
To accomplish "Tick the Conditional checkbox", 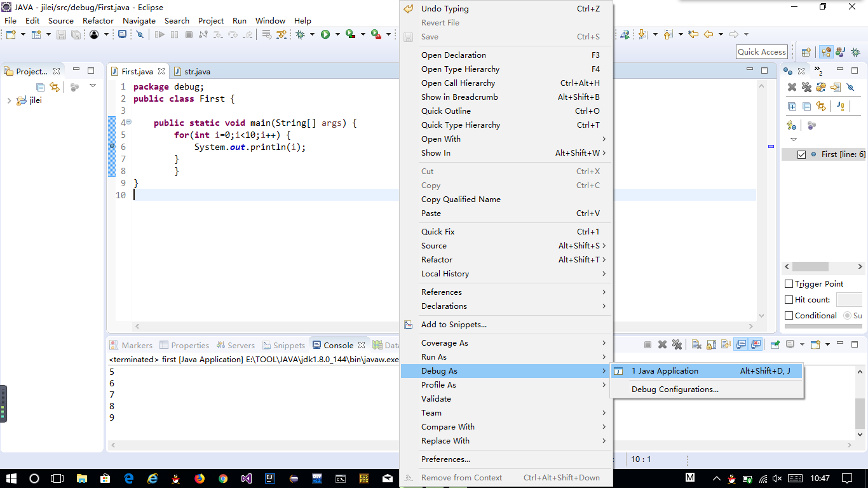I will pyautogui.click(x=789, y=315).
